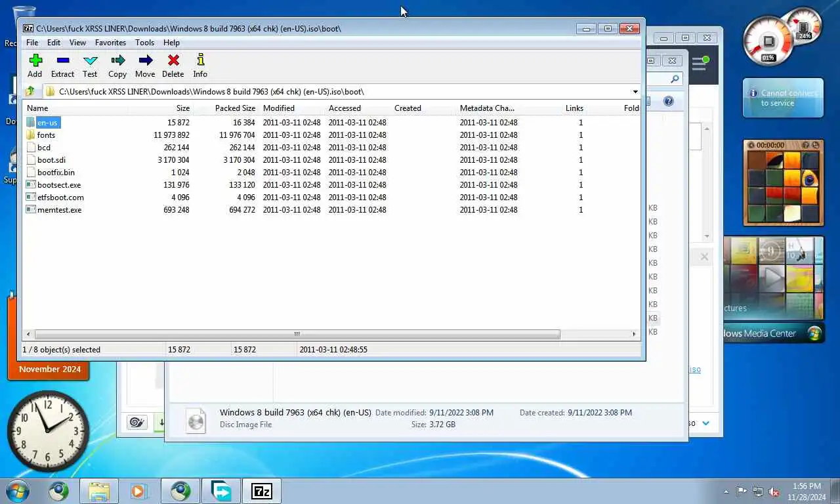This screenshot has height=504, width=840.
Task: Expand the chevron in background window
Action: click(x=706, y=423)
